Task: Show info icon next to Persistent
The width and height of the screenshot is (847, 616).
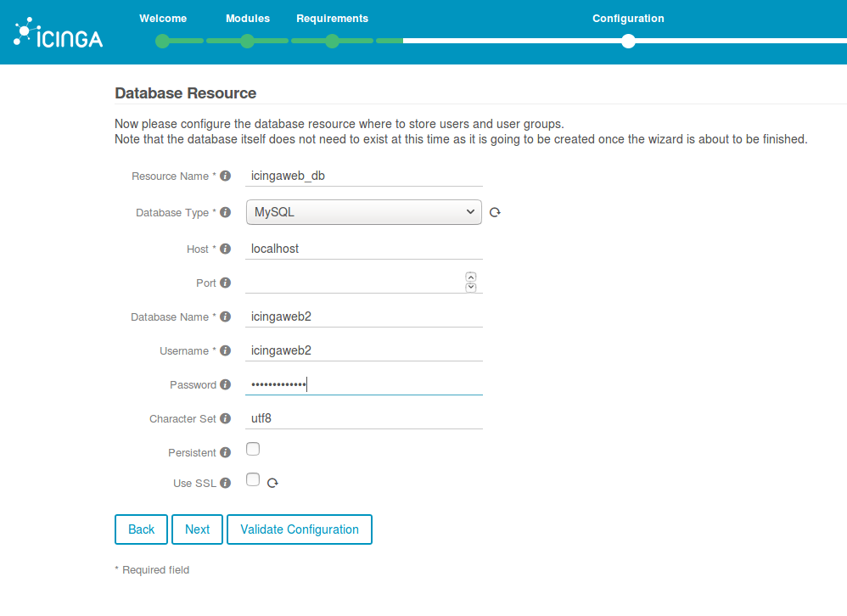Action: pyautogui.click(x=225, y=453)
